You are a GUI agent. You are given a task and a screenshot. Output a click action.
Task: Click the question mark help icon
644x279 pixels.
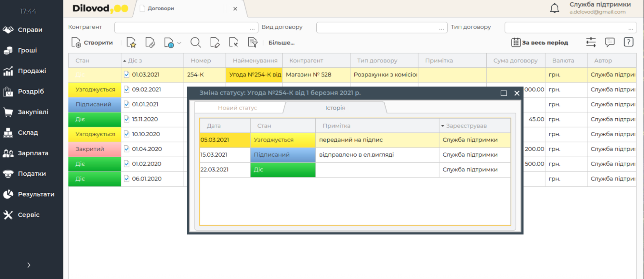pos(628,42)
